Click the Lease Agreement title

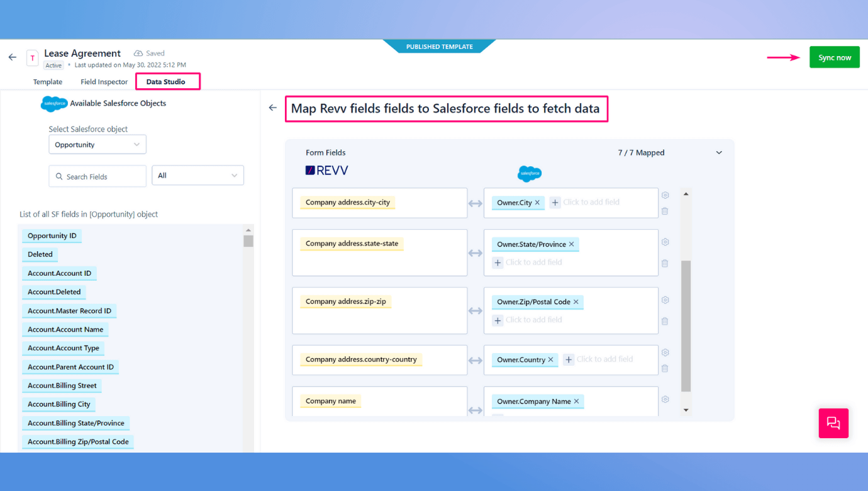[x=82, y=54]
